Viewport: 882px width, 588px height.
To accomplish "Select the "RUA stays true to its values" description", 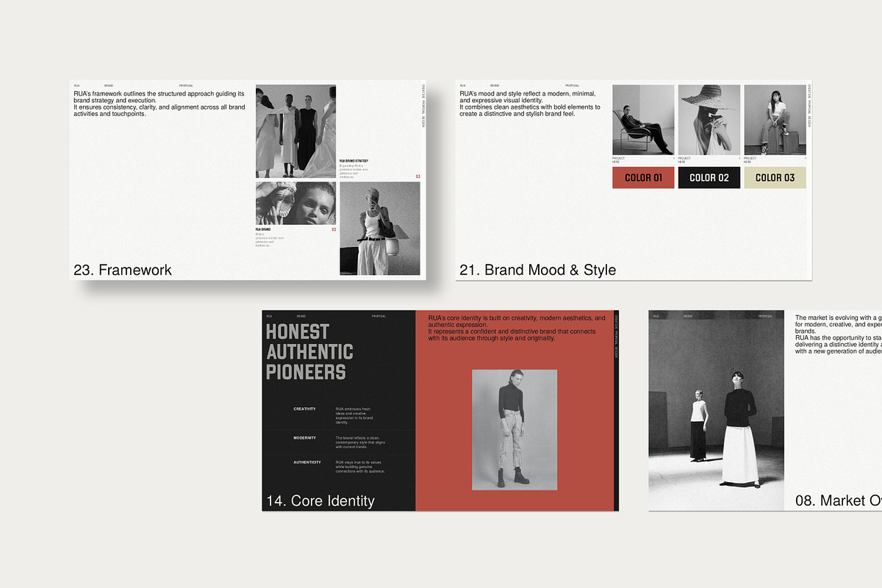I will (x=360, y=467).
